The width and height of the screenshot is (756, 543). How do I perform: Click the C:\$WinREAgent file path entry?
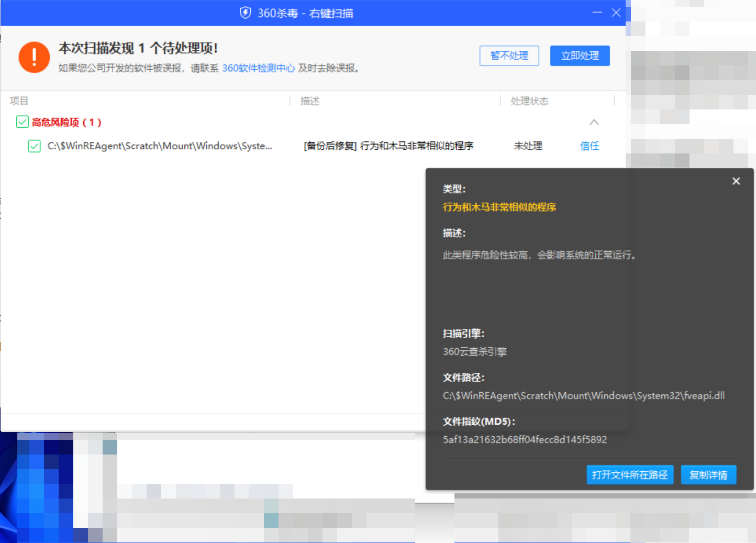click(159, 146)
